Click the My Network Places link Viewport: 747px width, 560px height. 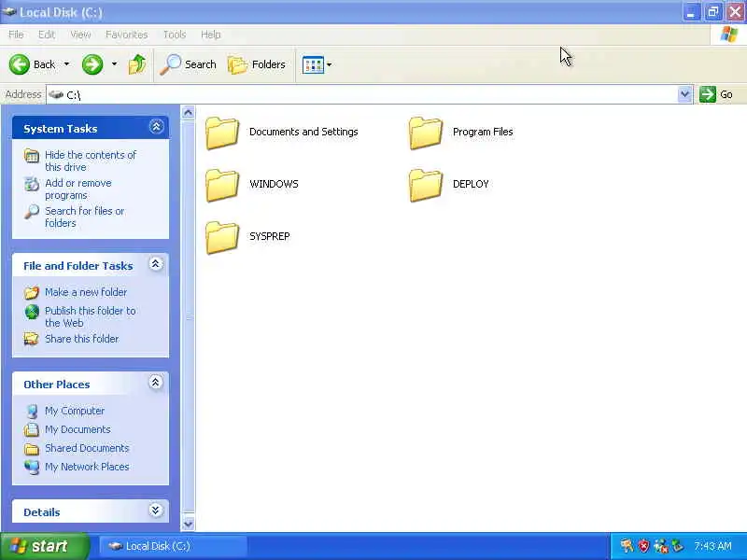tap(87, 467)
